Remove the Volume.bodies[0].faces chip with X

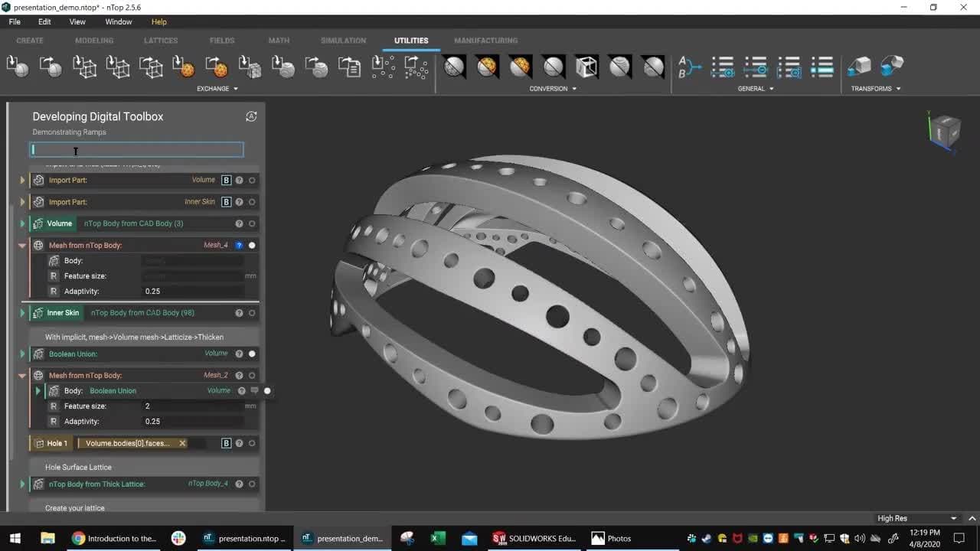pos(182,443)
